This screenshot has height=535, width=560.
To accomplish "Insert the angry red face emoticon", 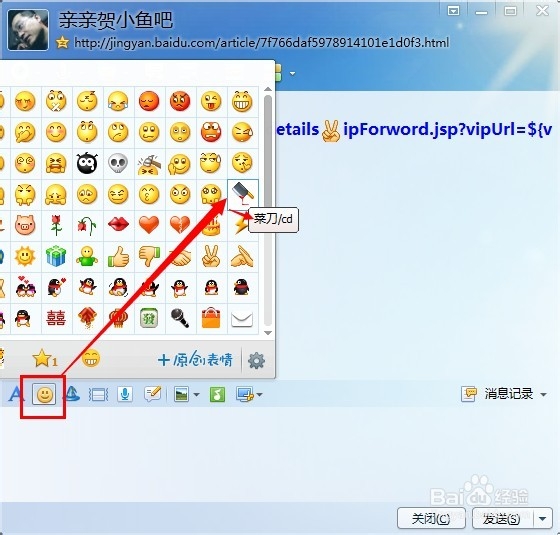I will (x=180, y=101).
